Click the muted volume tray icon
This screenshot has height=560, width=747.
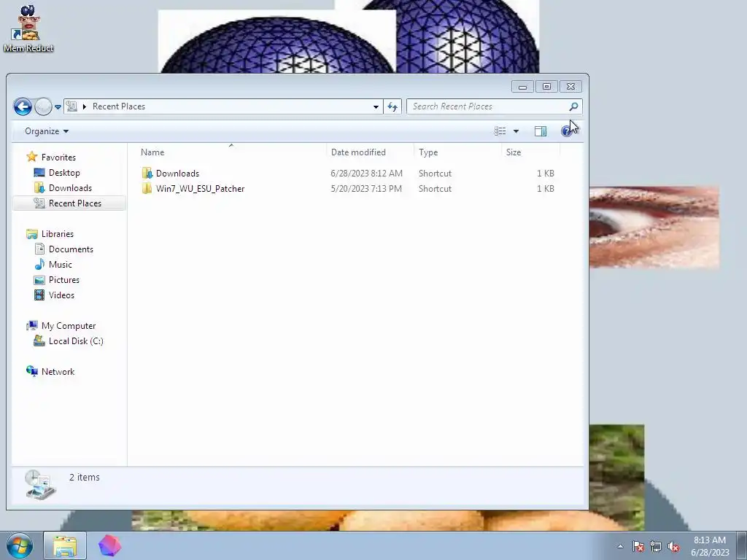(673, 547)
